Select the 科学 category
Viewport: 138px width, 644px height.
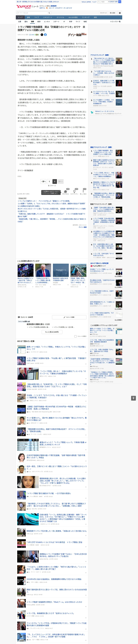point(71,21)
